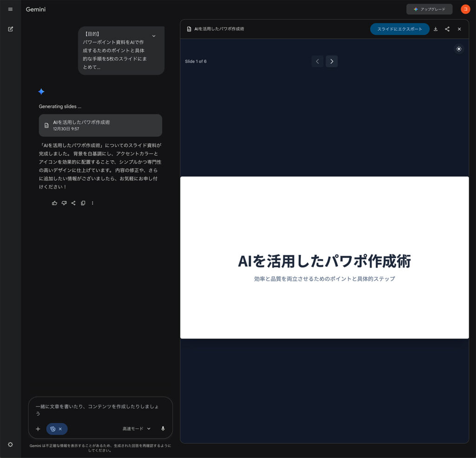This screenshot has width=476, height=458.
Task: Open the アップグレード upgrade option
Action: (429, 9)
